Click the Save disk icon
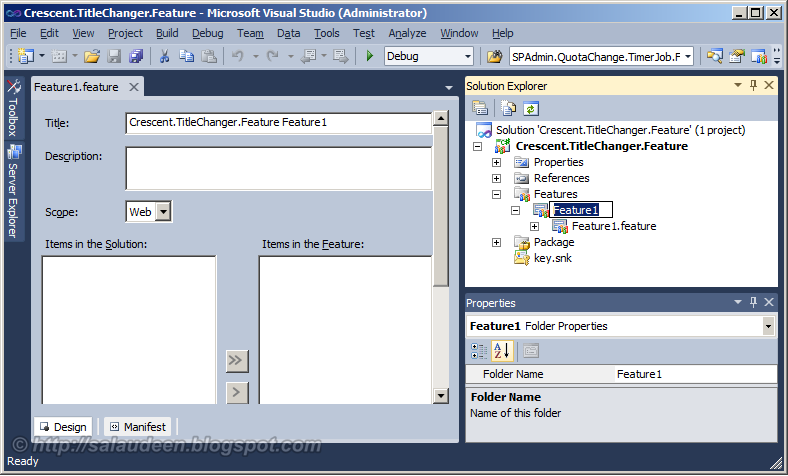Viewport: 788px width, 476px height. point(115,56)
